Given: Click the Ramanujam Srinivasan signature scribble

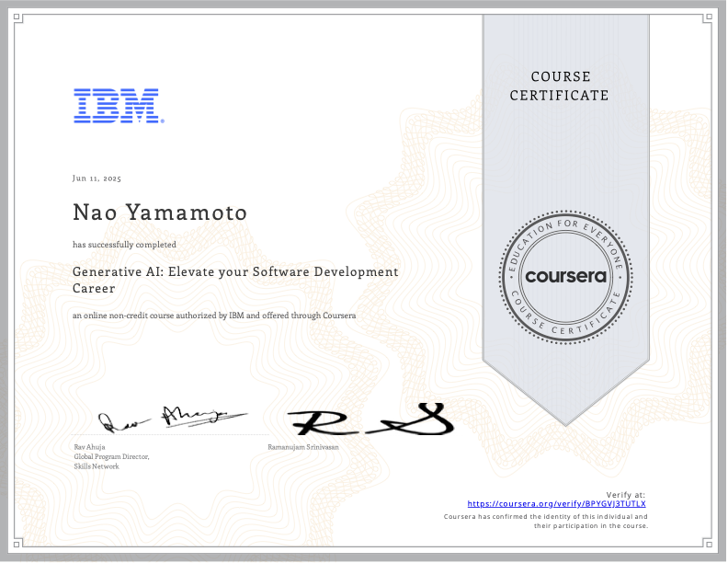Looking at the screenshot, I should [370, 419].
